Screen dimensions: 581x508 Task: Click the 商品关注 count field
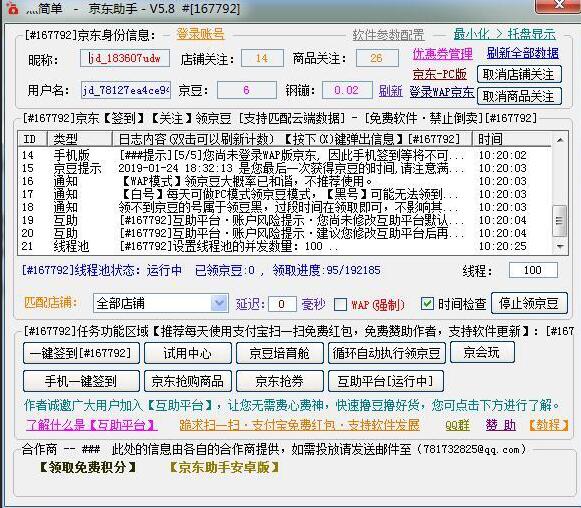[377, 58]
